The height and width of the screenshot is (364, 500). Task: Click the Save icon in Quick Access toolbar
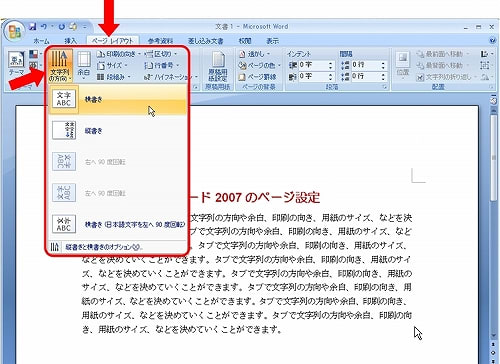click(x=32, y=26)
